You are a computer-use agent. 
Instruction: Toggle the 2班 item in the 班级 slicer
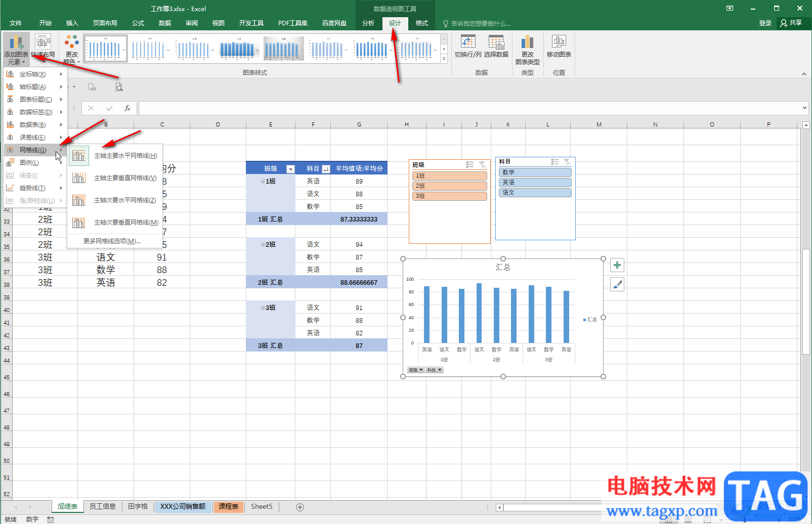450,186
